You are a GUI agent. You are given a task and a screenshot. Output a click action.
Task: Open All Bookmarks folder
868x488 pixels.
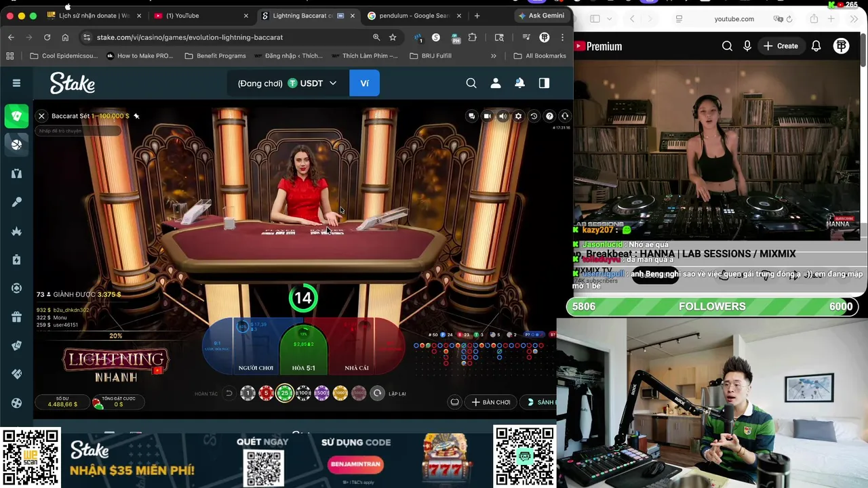540,56
